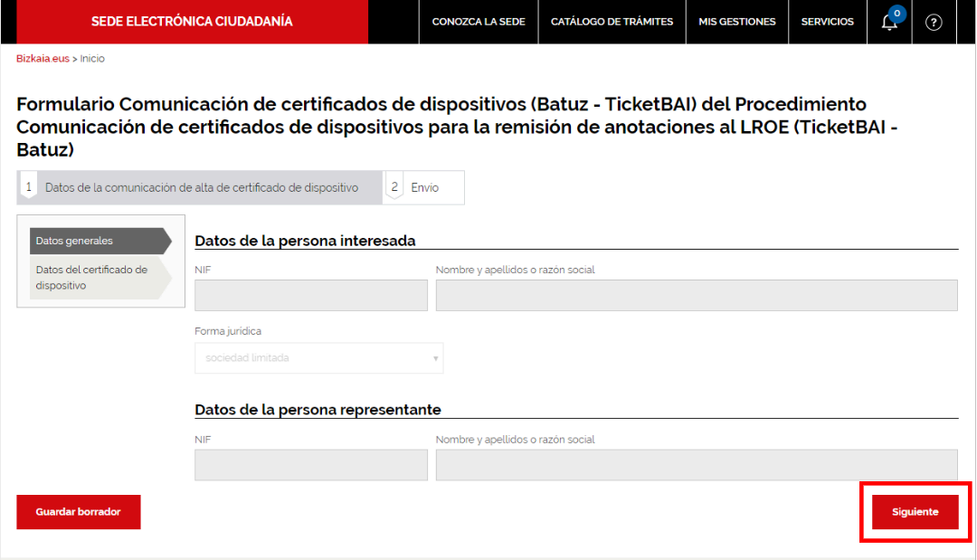Screen dimensions: 977x560
Task: Open the Conozca la sede menu
Action: [479, 22]
